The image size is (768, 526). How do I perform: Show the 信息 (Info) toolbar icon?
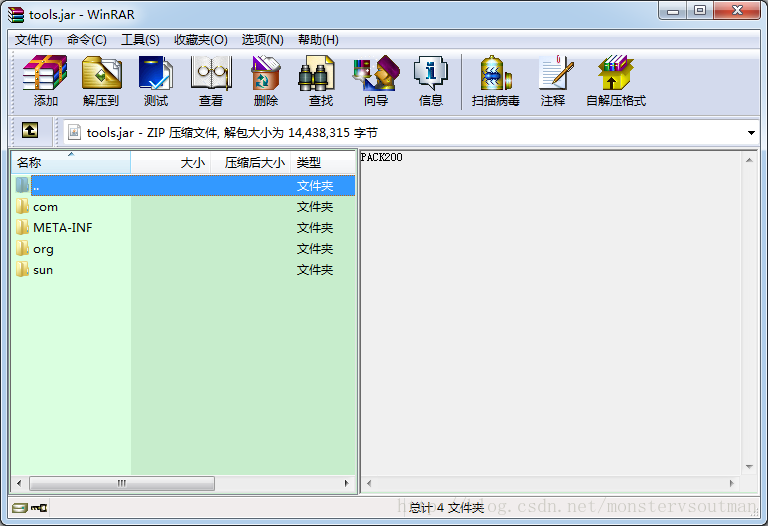(x=431, y=73)
